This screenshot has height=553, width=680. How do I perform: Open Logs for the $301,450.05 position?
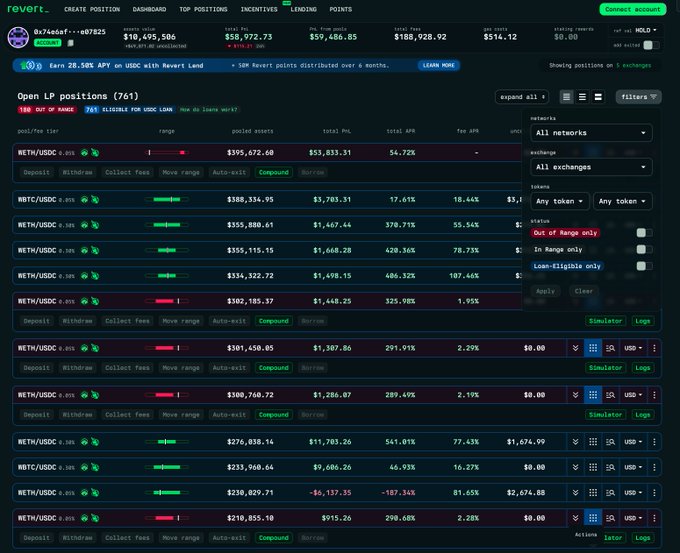[643, 368]
